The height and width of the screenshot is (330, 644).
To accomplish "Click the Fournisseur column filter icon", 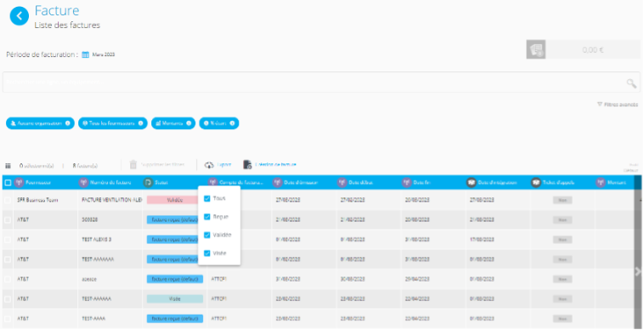I will [19, 183].
